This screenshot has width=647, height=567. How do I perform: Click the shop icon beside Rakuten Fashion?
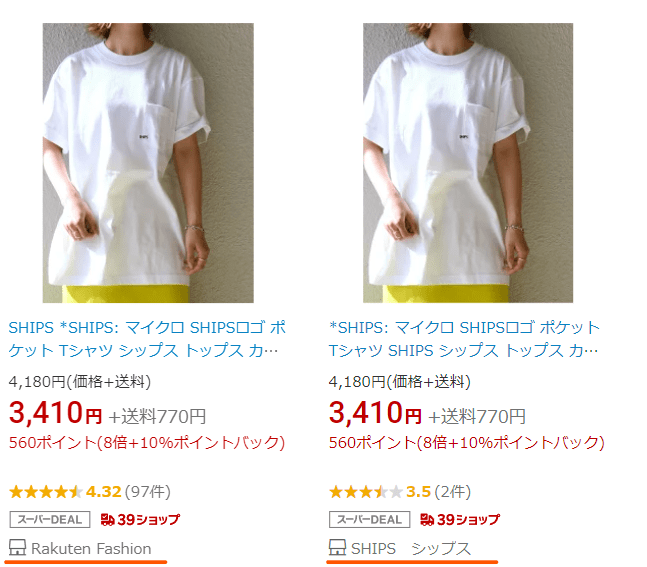pyautogui.click(x=17, y=548)
